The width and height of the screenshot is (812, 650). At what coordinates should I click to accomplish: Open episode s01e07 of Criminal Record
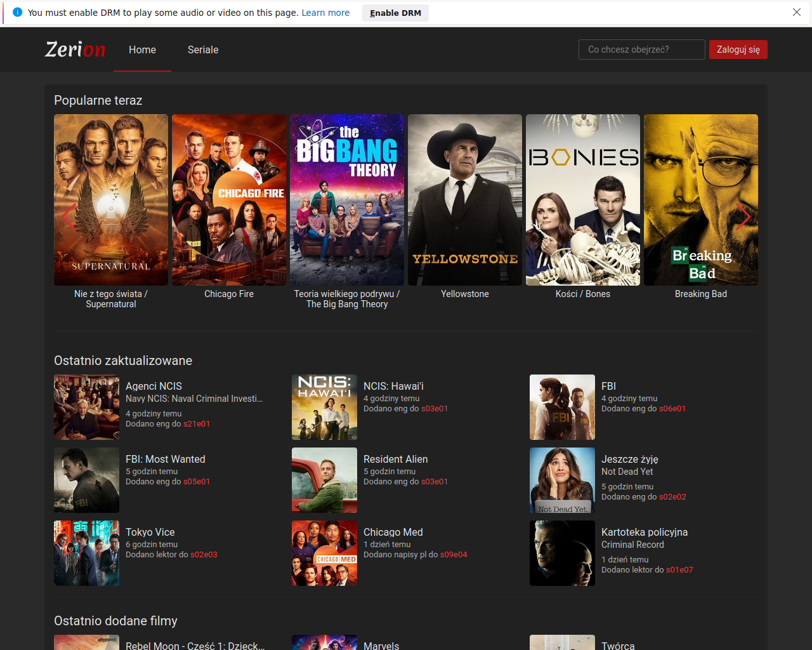(679, 570)
